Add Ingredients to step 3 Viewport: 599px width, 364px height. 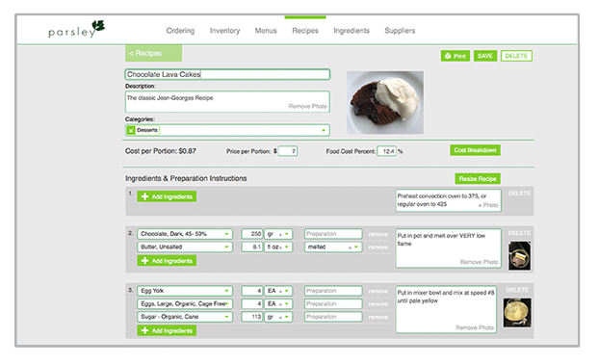tap(167, 330)
